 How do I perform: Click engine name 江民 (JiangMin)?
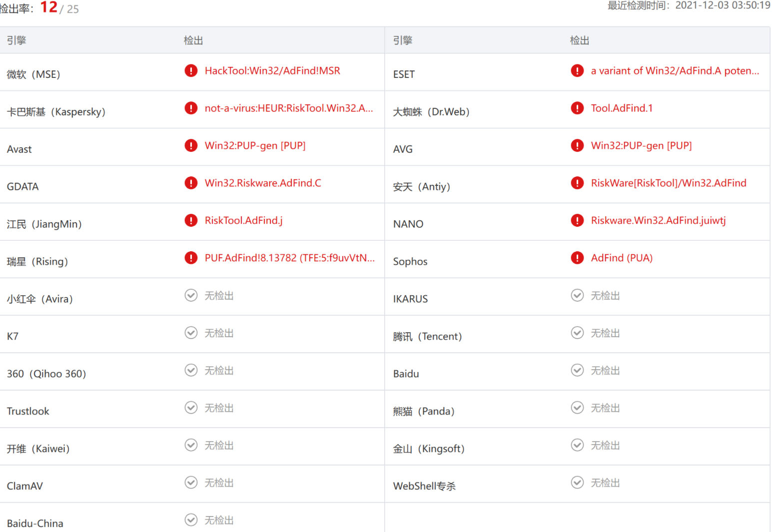click(44, 224)
